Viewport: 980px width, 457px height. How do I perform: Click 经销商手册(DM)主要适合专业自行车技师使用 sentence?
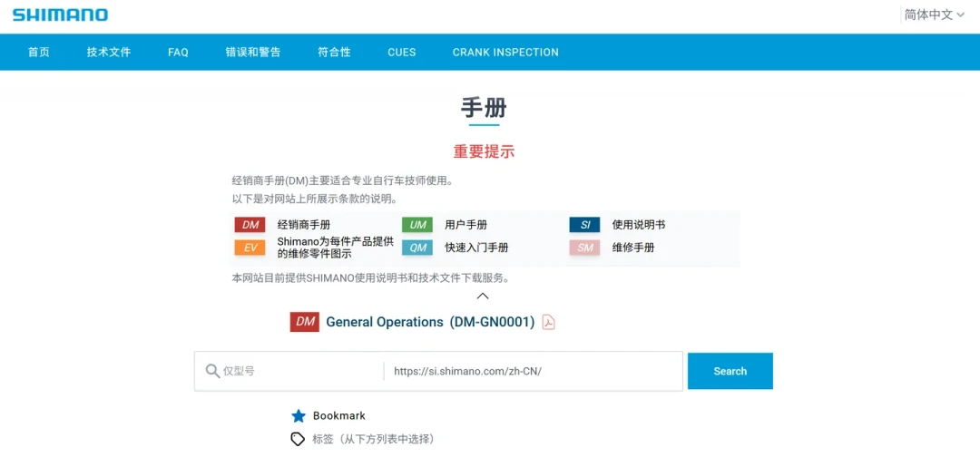click(342, 181)
